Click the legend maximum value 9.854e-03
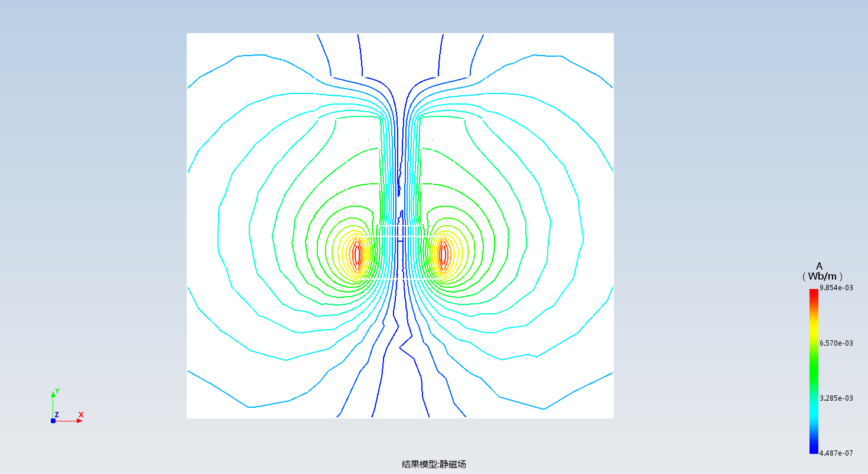 pos(836,288)
